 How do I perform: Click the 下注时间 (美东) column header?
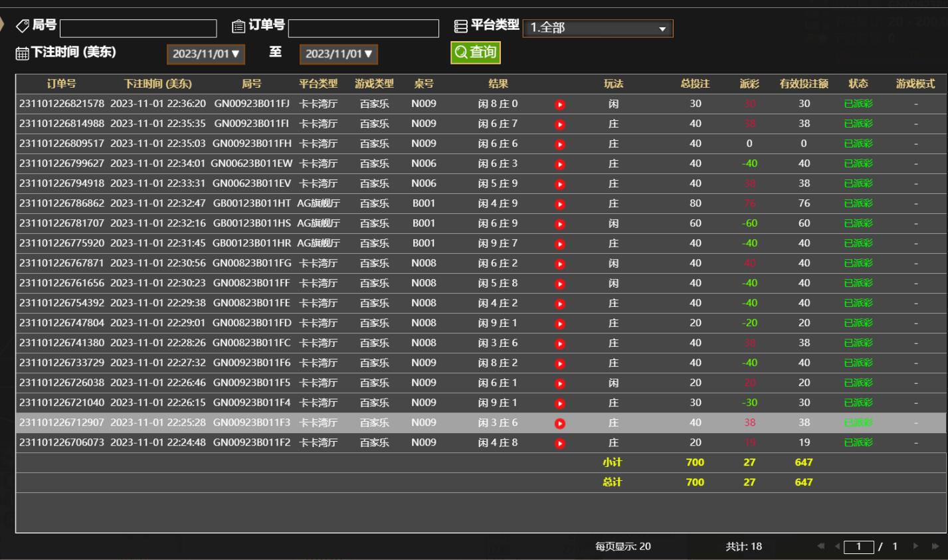[157, 84]
